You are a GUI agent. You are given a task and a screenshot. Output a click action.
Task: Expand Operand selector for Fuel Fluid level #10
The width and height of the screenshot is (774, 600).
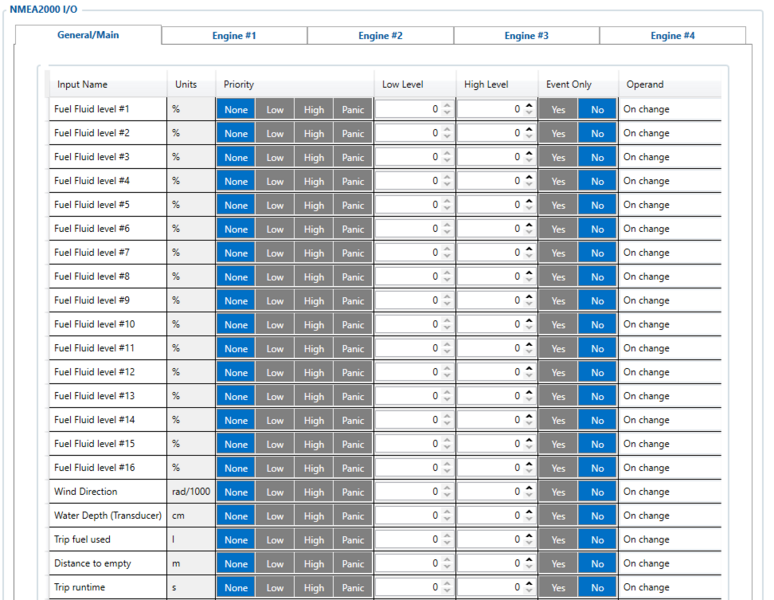tap(668, 325)
